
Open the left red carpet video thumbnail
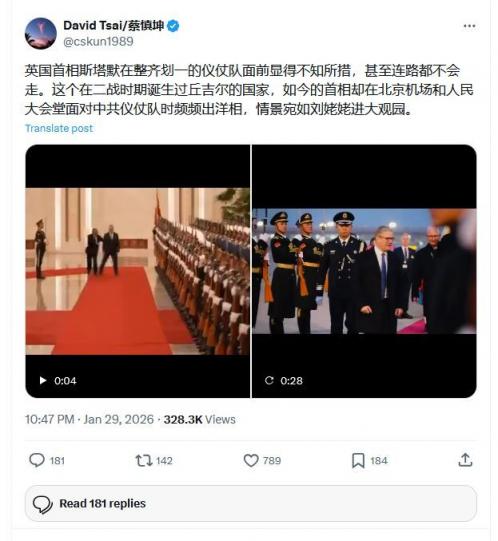click(137, 271)
